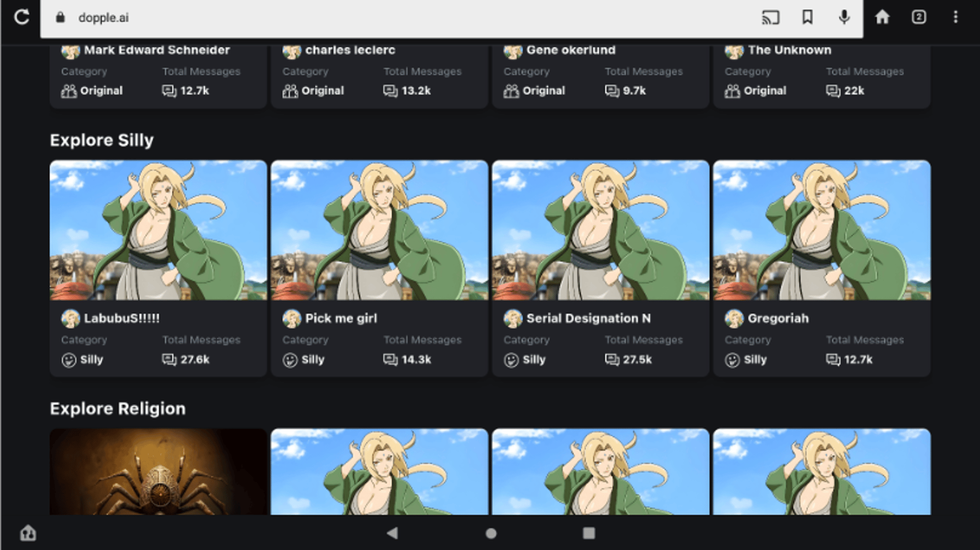Image resolution: width=980 pixels, height=550 pixels.
Task: Tap the accessibility icon in bottom-left corner
Action: click(28, 533)
